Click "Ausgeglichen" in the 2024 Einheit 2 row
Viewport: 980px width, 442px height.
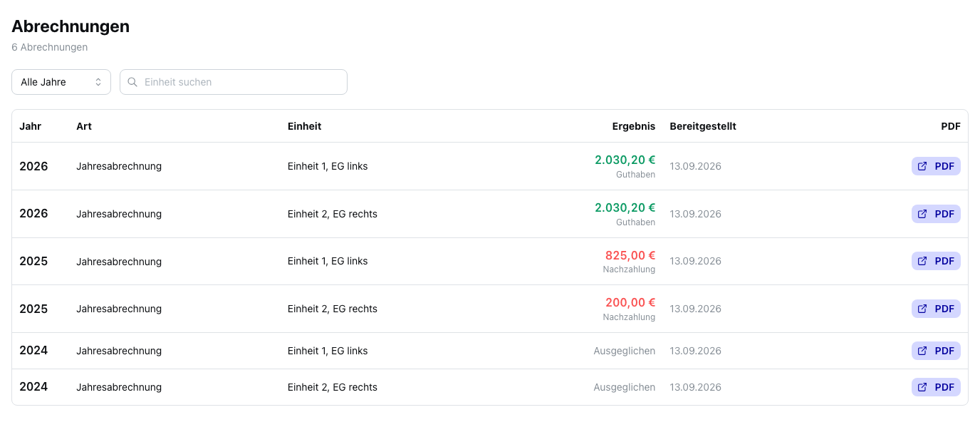tap(625, 387)
